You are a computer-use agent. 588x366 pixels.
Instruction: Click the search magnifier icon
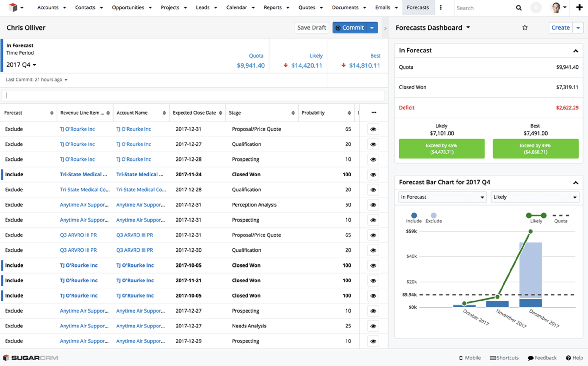518,8
